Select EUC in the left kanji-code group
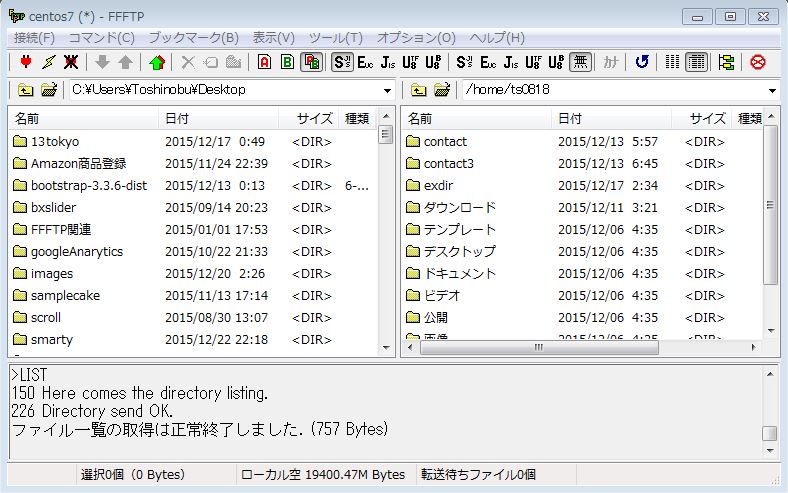Screen dimensions: 788x493 [x=365, y=62]
